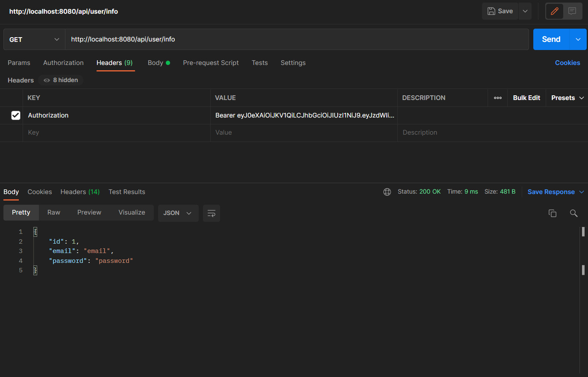Click Bulk Edit
588x377 pixels.
(526, 98)
